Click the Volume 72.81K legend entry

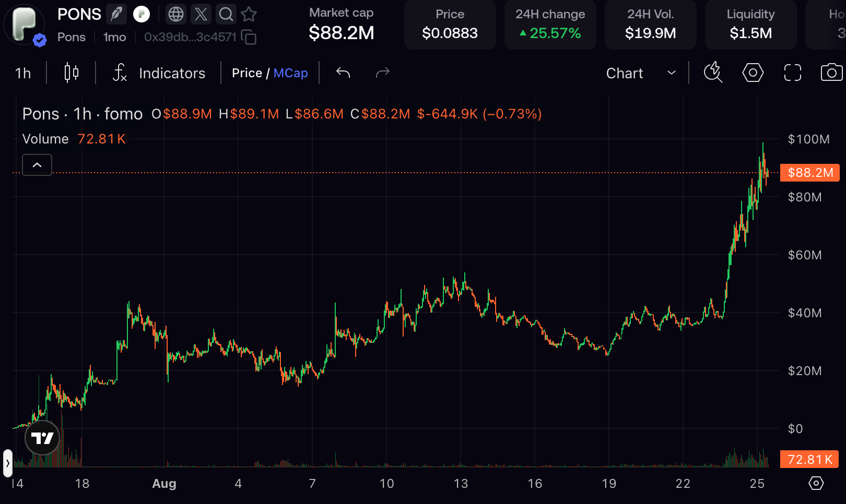point(74,139)
